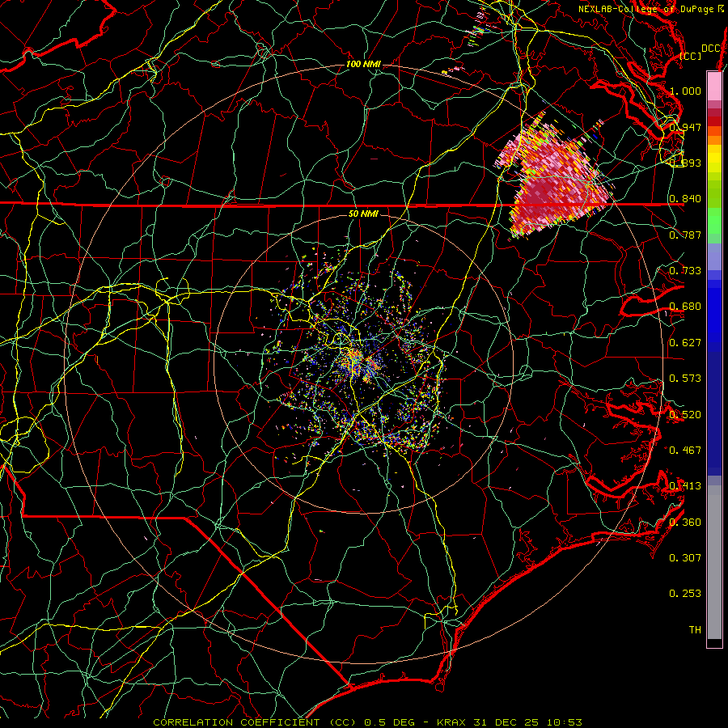
Task: Select the 0.893 scale value
Action: pyautogui.click(x=685, y=163)
